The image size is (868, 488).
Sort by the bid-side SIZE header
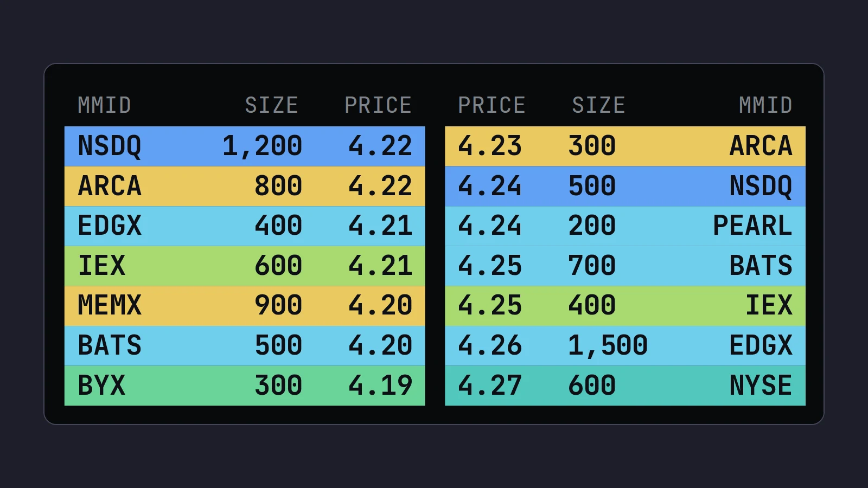(271, 105)
